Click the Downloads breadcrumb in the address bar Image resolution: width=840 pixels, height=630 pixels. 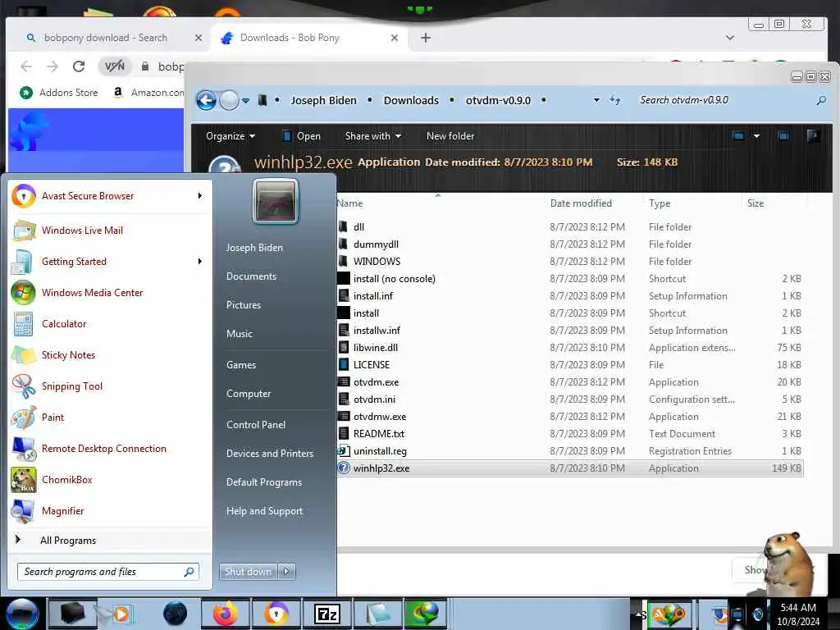pyautogui.click(x=411, y=100)
